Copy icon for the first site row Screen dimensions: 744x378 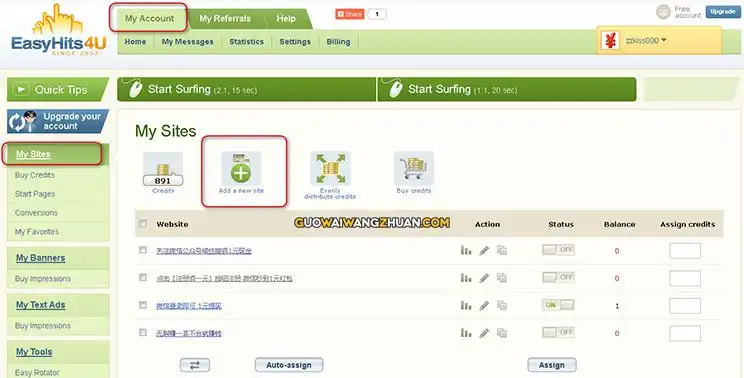pos(502,250)
